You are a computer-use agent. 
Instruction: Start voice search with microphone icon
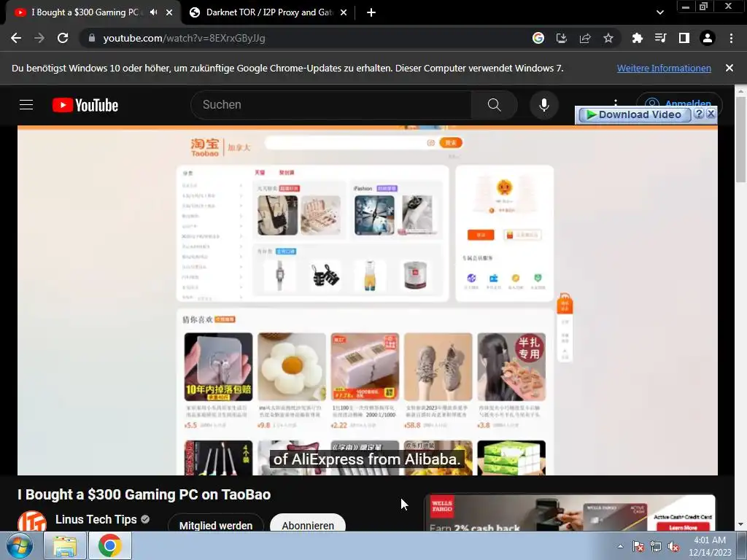coord(544,105)
